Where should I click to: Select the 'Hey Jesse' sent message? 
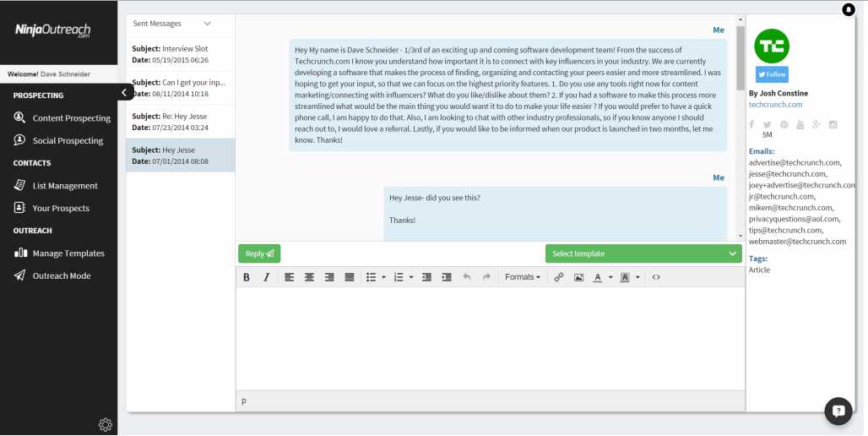181,155
